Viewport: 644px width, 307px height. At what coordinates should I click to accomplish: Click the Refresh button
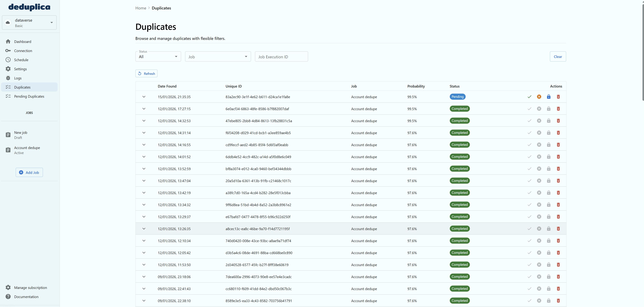(x=146, y=73)
